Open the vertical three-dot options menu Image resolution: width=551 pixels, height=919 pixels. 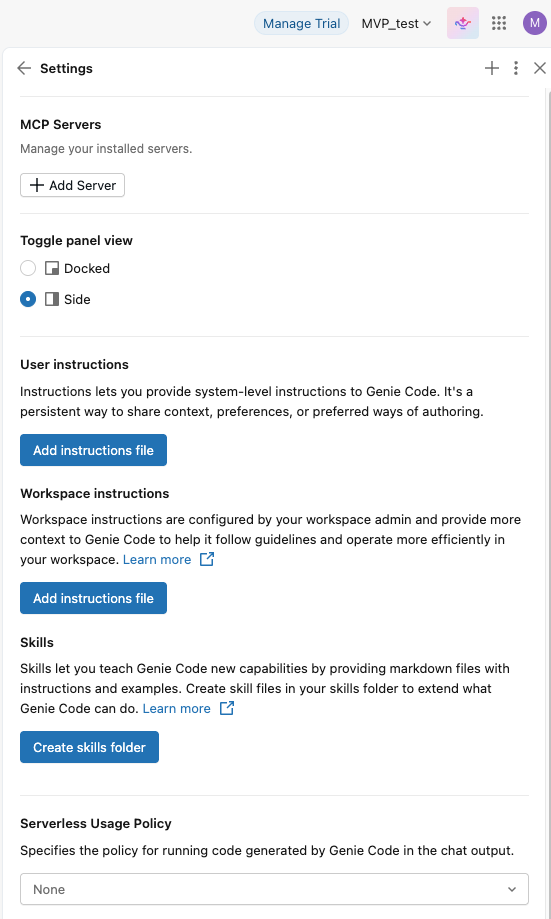[516, 68]
